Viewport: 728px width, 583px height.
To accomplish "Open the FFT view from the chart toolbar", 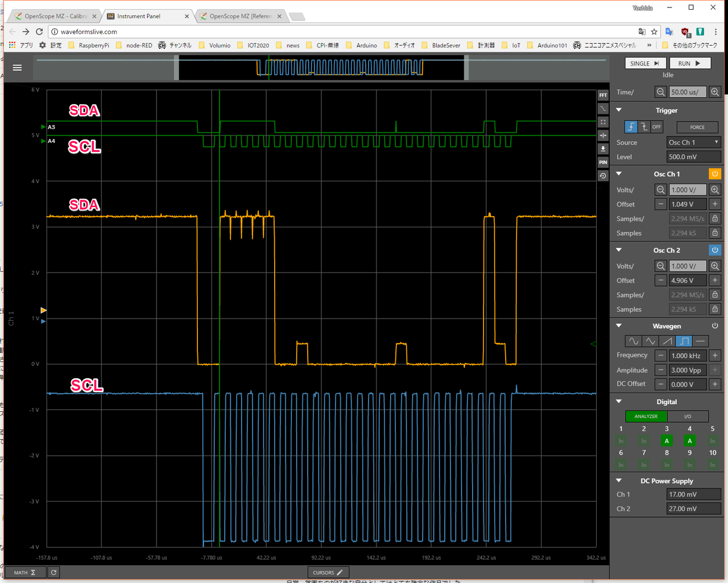I will [x=603, y=95].
